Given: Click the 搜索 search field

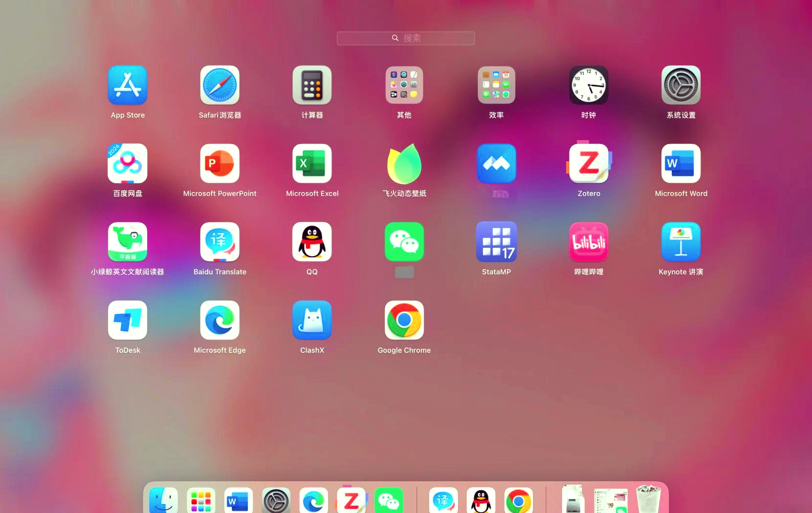Looking at the screenshot, I should (406, 38).
